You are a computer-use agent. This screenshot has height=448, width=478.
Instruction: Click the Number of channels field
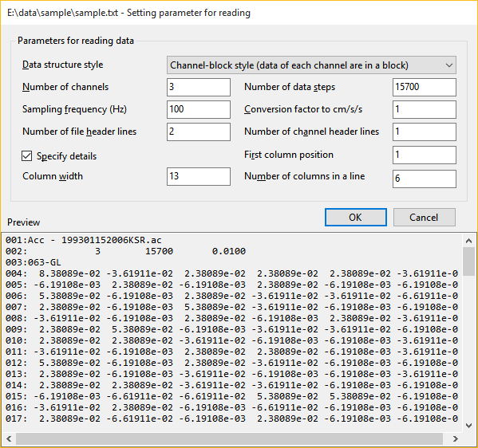(x=199, y=87)
